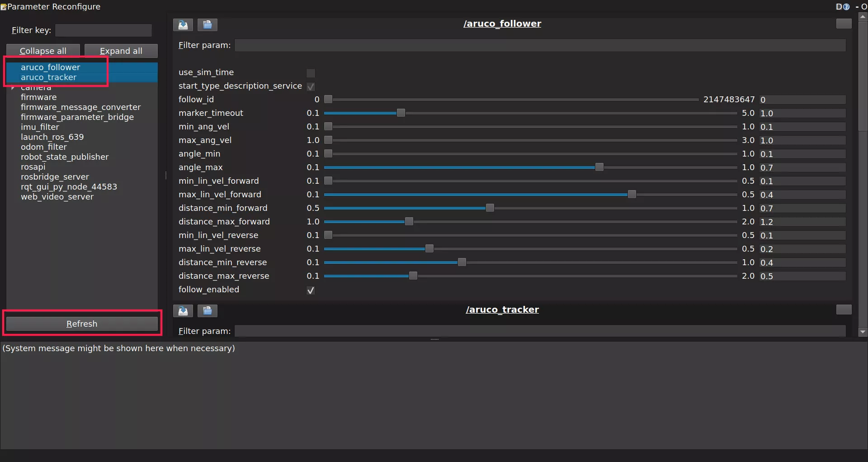The width and height of the screenshot is (868, 462).
Task: Click the load-from-file icon for /aruco_tracker
Action: pos(208,310)
